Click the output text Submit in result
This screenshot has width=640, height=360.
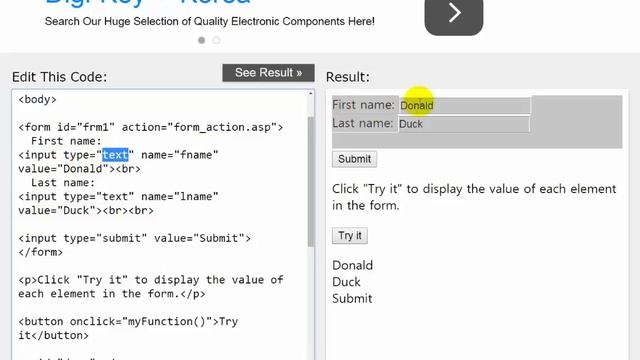click(352, 298)
